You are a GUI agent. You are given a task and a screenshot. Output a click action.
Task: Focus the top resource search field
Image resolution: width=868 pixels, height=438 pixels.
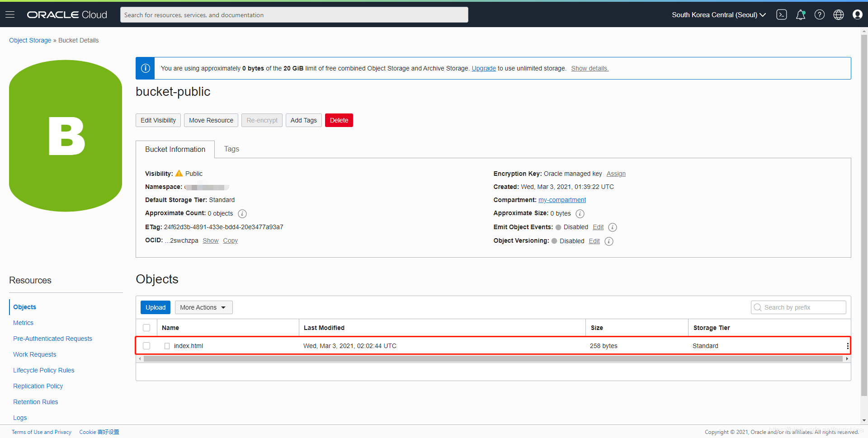pos(294,15)
